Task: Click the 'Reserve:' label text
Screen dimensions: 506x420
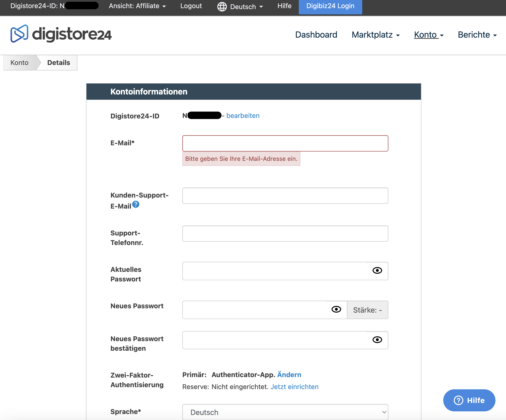Action: coord(196,387)
